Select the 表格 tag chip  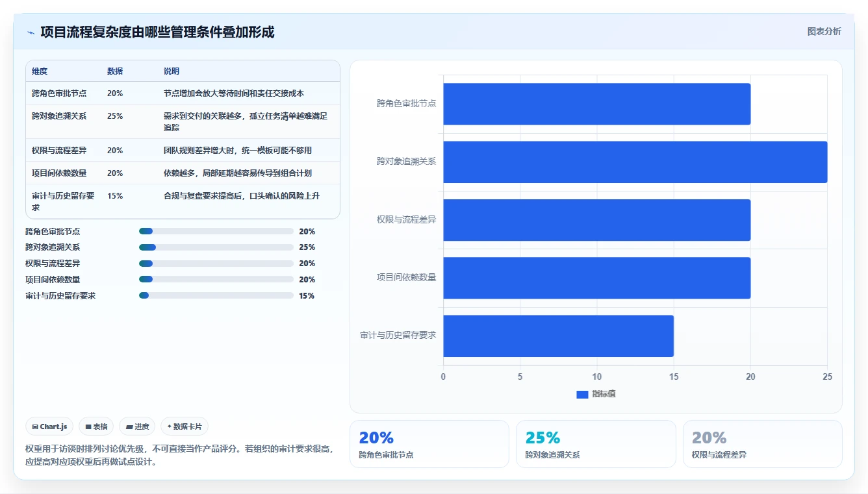click(96, 426)
